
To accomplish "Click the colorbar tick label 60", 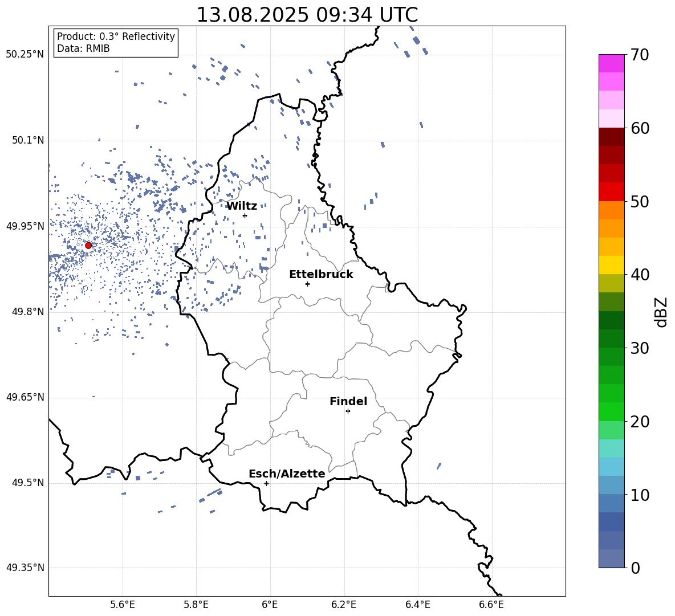I will [x=640, y=128].
